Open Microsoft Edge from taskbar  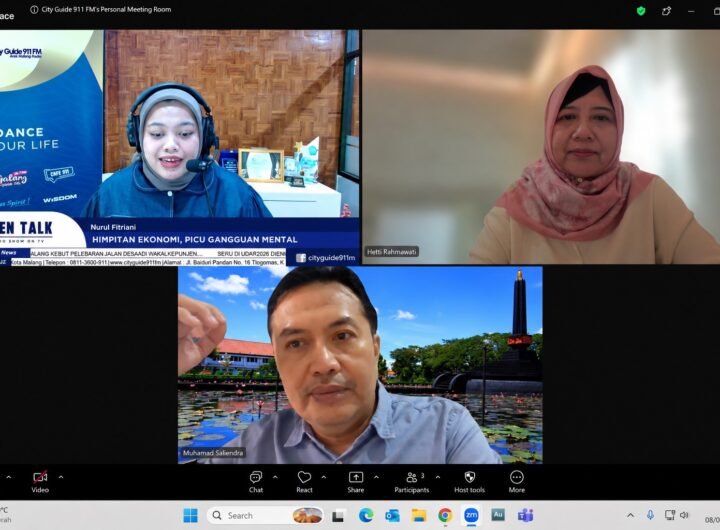point(366,515)
